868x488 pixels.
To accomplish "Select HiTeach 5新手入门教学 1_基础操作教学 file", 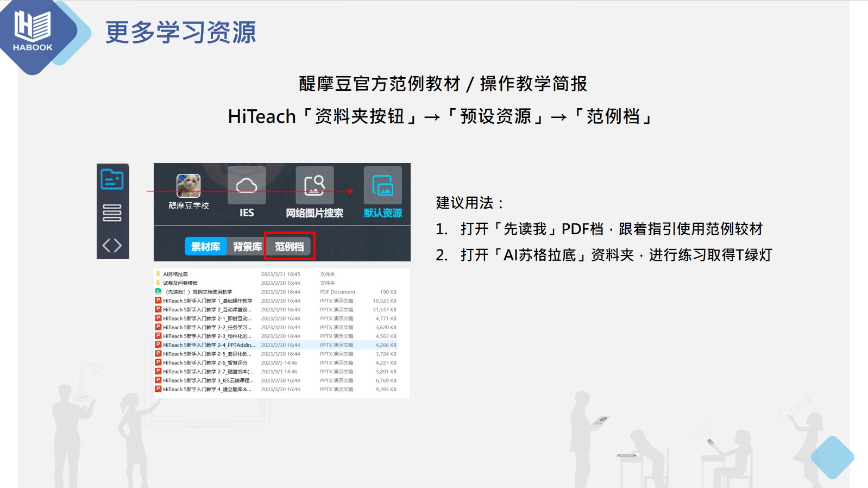I will point(207,301).
